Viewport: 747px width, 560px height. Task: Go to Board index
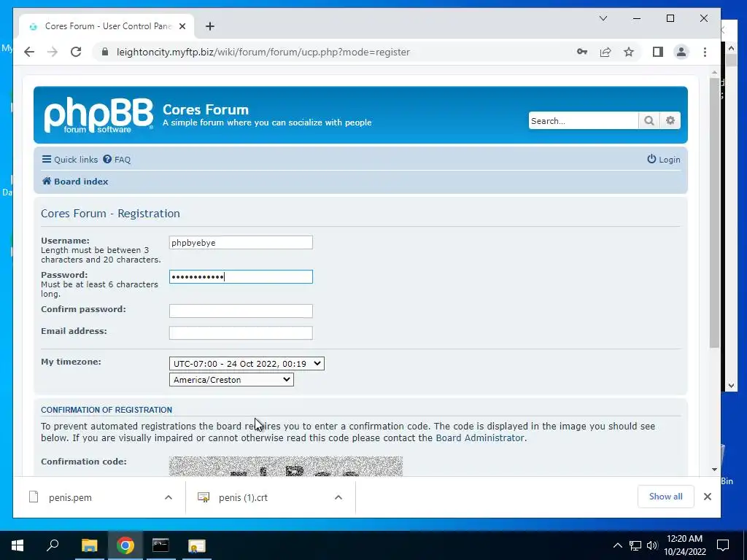click(x=75, y=182)
